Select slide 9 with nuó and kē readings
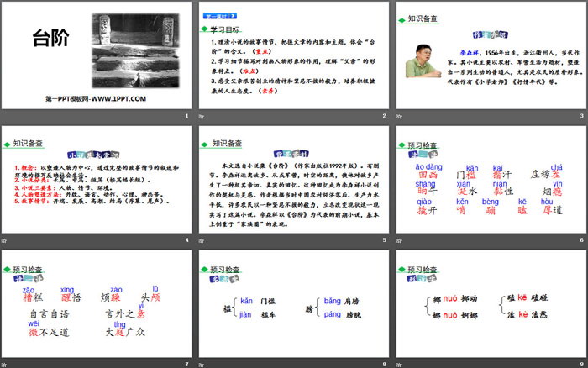Viewport: 588px width, 368px height. (491, 304)
